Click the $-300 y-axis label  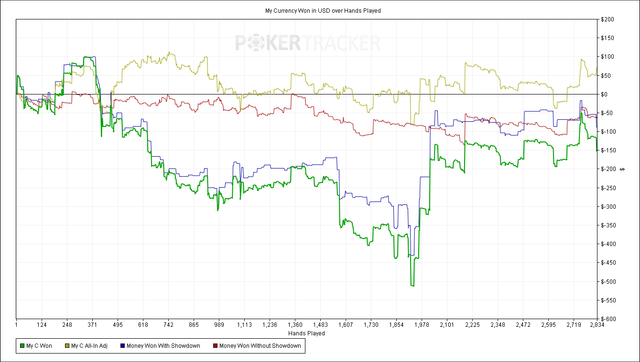pyautogui.click(x=608, y=207)
